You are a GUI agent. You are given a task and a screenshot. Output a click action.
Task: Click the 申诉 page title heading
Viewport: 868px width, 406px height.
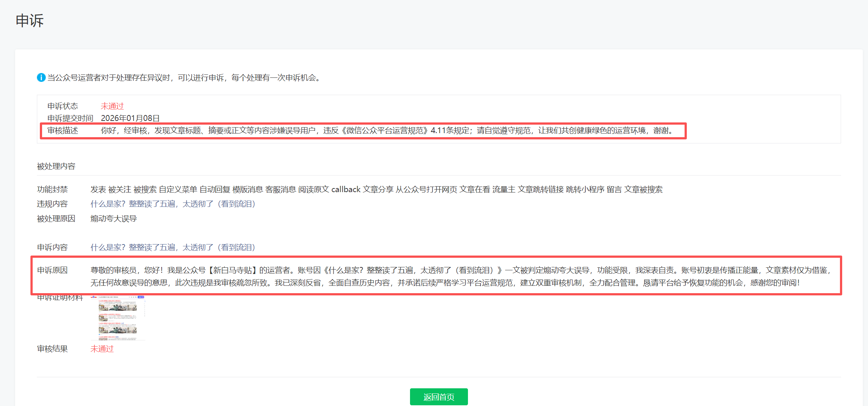(x=30, y=21)
